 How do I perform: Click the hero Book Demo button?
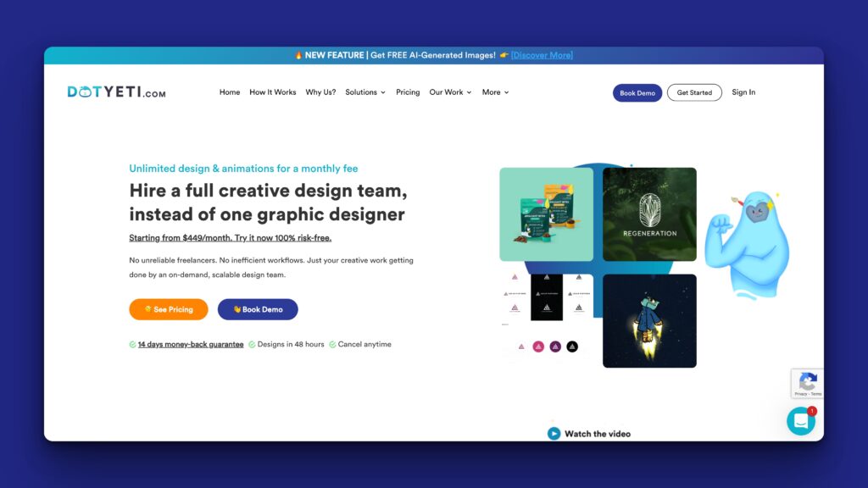click(x=258, y=309)
